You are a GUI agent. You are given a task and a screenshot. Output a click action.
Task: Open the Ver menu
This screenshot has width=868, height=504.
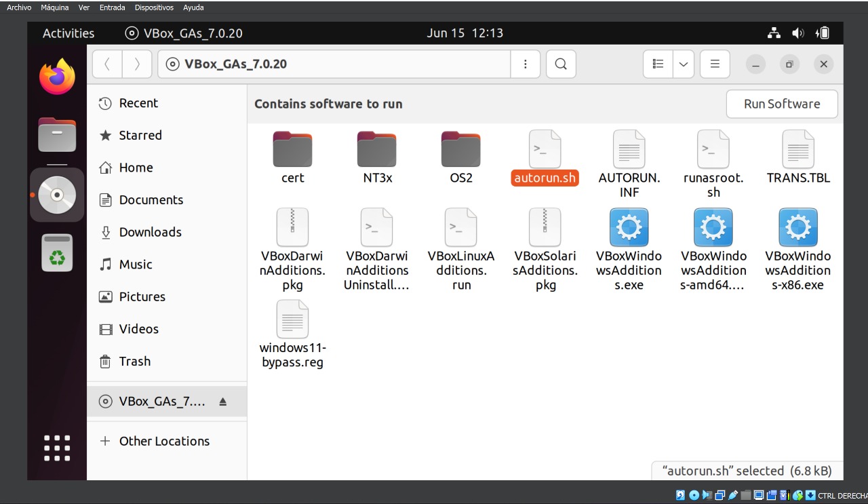click(x=84, y=7)
